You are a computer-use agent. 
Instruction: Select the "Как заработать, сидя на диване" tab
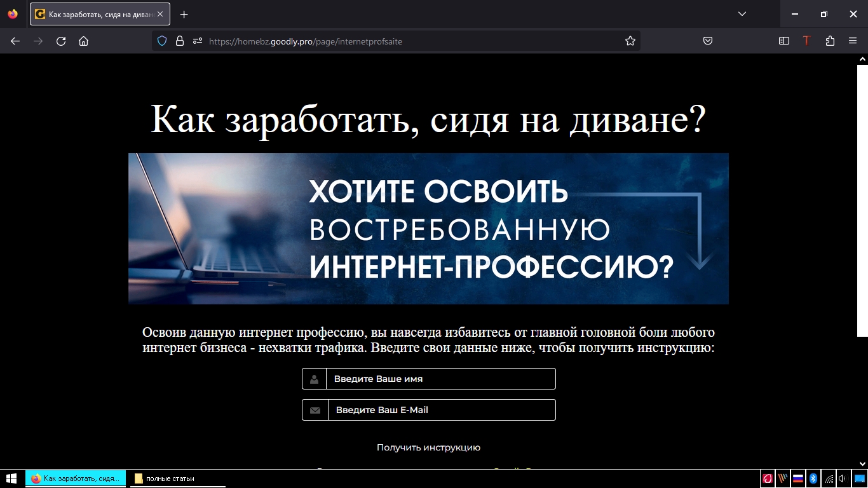point(100,14)
